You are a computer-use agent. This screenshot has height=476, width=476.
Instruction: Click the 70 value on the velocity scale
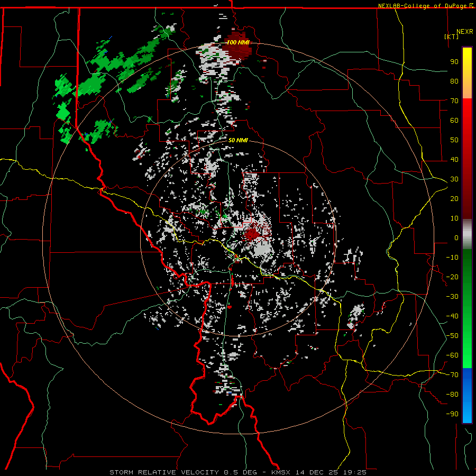pyautogui.click(x=454, y=101)
